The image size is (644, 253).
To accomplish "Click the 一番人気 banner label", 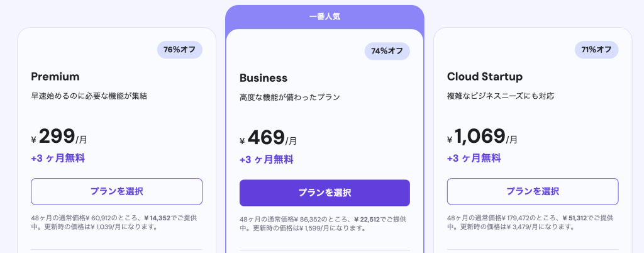I will pos(325,17).
